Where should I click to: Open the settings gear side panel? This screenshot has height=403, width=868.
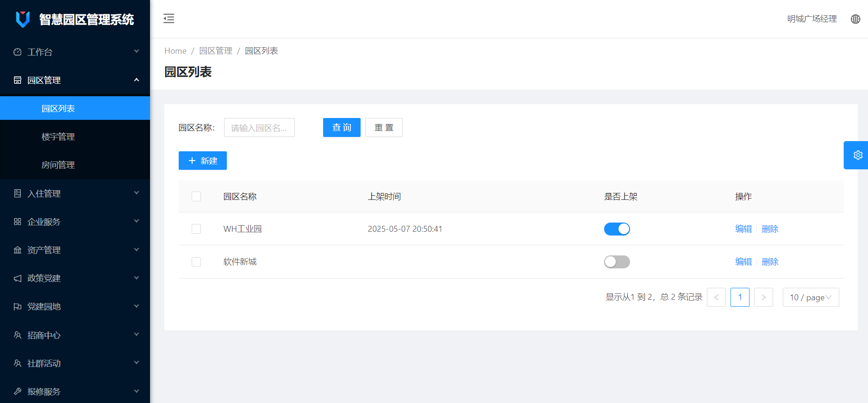(857, 155)
